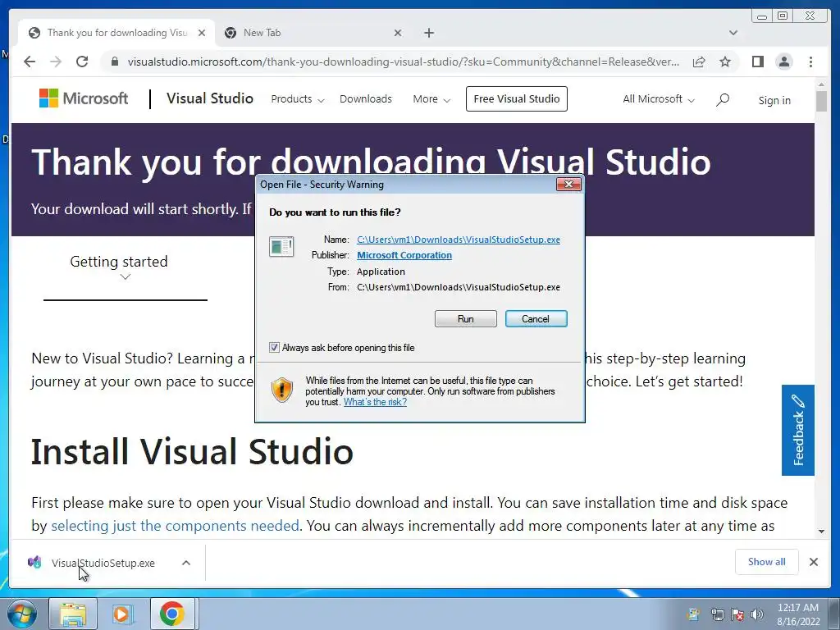This screenshot has width=840, height=630.
Task: Click the search magnifier on Microsoft site
Action: pyautogui.click(x=722, y=99)
